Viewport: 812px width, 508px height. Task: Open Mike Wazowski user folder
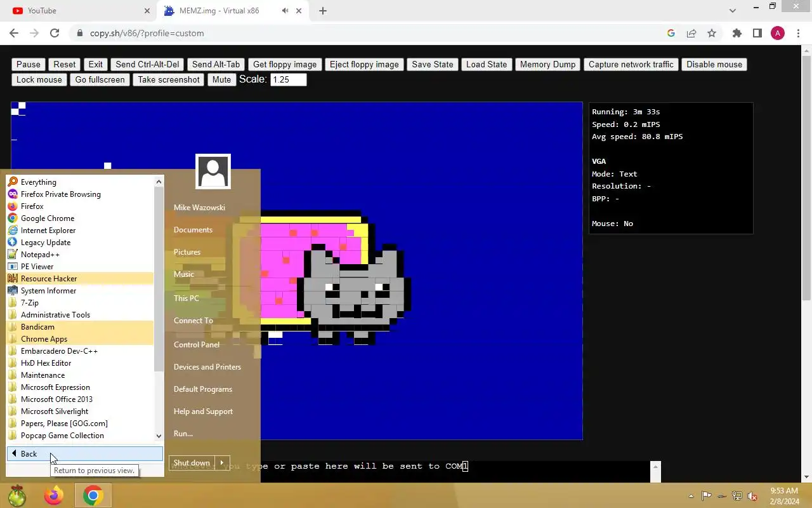(x=199, y=208)
